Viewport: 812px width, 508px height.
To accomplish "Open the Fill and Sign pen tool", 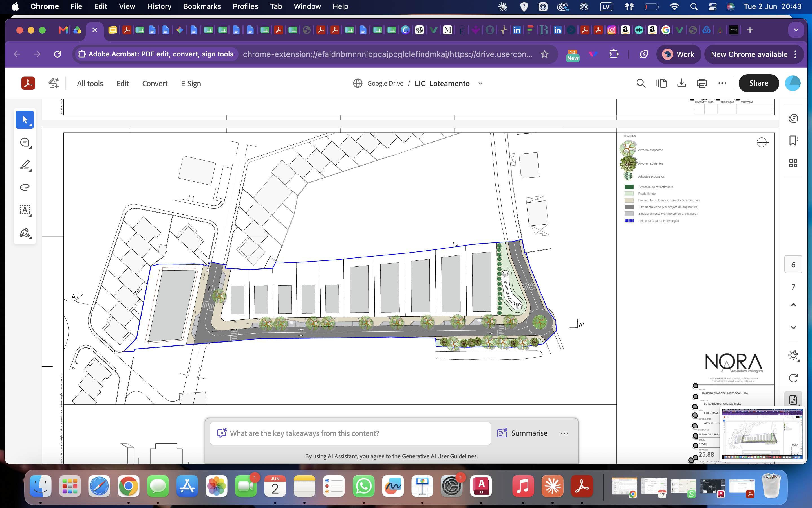I will [25, 233].
